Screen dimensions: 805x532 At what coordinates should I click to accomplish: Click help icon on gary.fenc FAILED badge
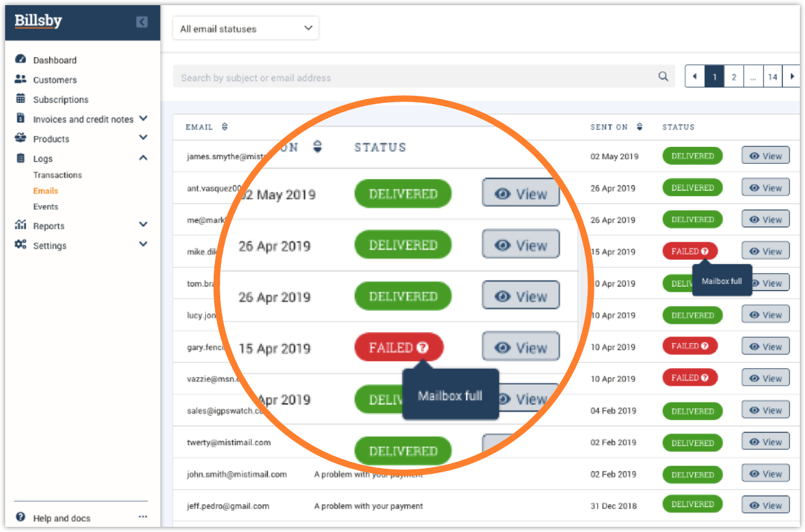(x=705, y=346)
